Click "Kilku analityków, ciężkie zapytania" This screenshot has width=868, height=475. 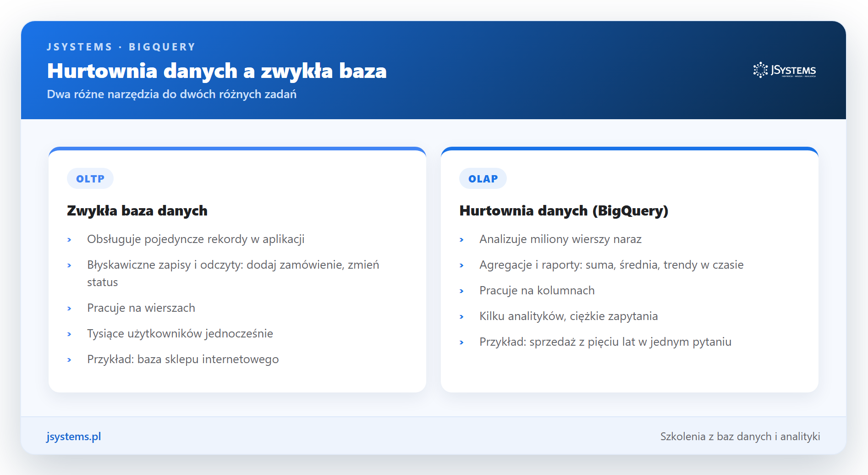pyautogui.click(x=569, y=316)
